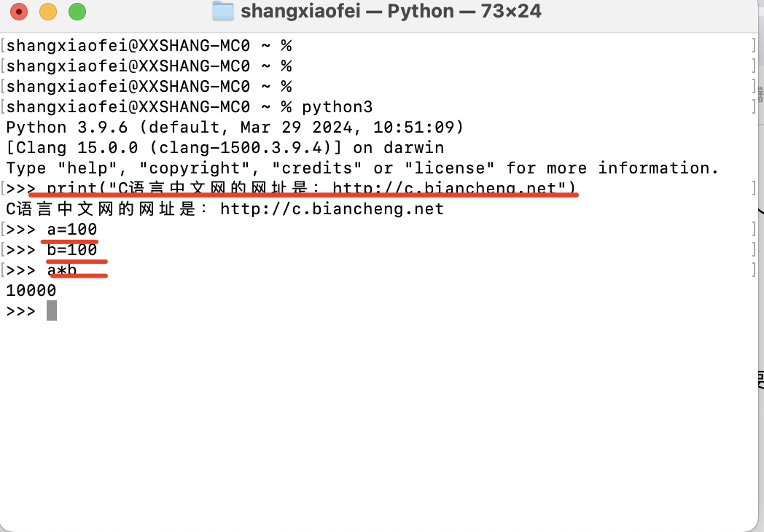
Task: Click the output URL http://c.biancheng.net
Action: 332,209
